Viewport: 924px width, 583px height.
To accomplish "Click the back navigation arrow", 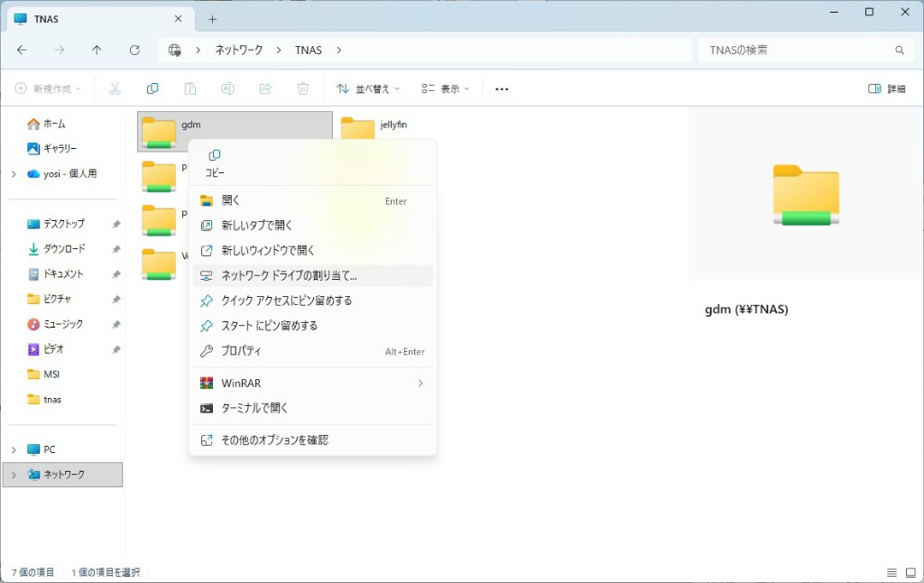I will [x=23, y=51].
